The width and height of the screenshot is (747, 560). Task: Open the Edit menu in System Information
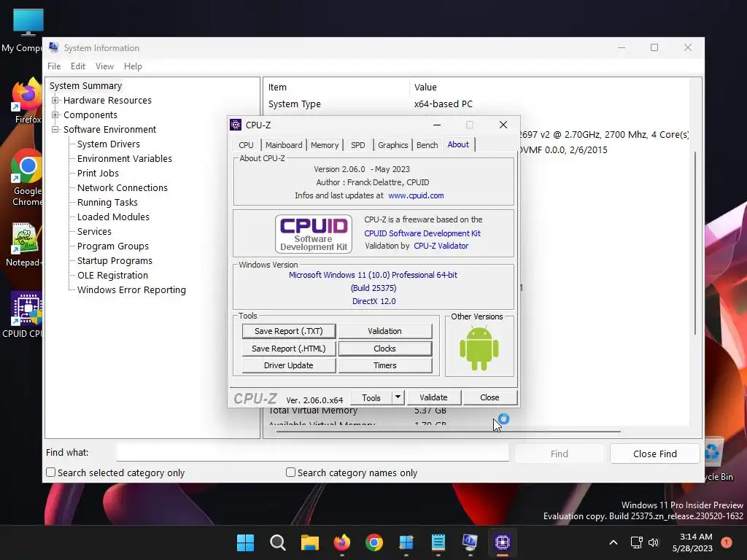(x=77, y=66)
